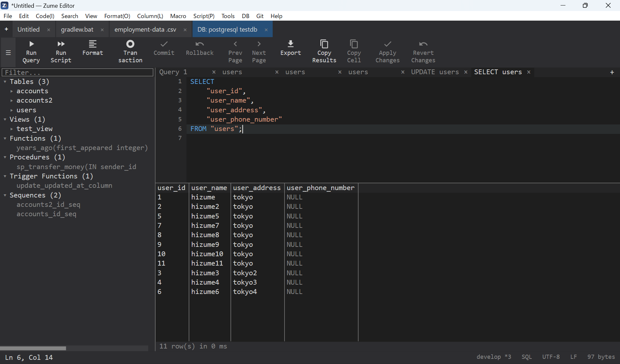Add a new query tab with plus
The image size is (620, 364).
click(x=612, y=72)
